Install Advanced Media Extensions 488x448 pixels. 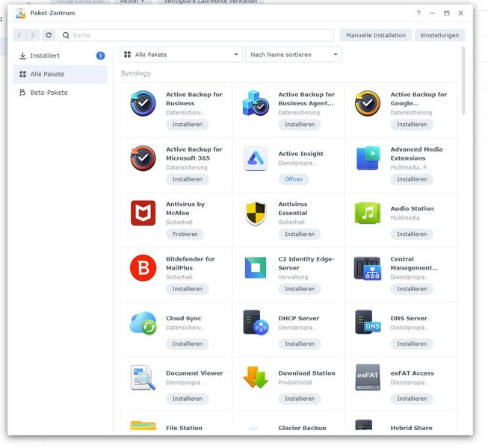[x=412, y=179]
